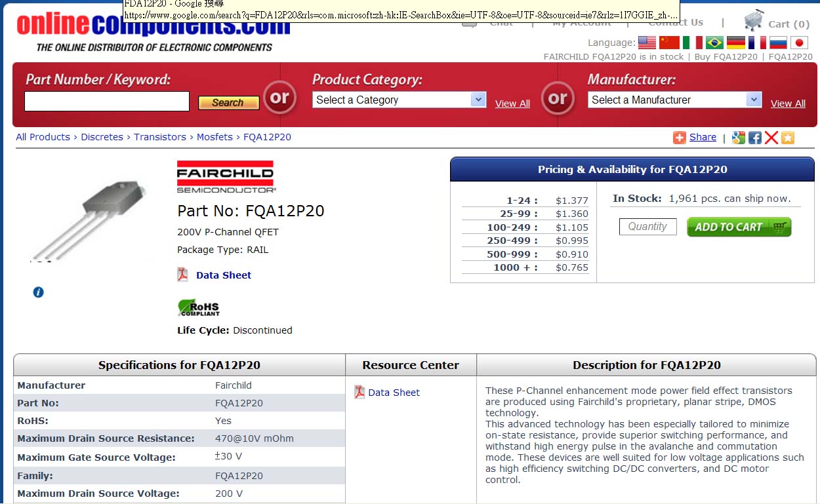The image size is (820, 504).
Task: Click View All next to Manufacturer
Action: click(x=788, y=104)
